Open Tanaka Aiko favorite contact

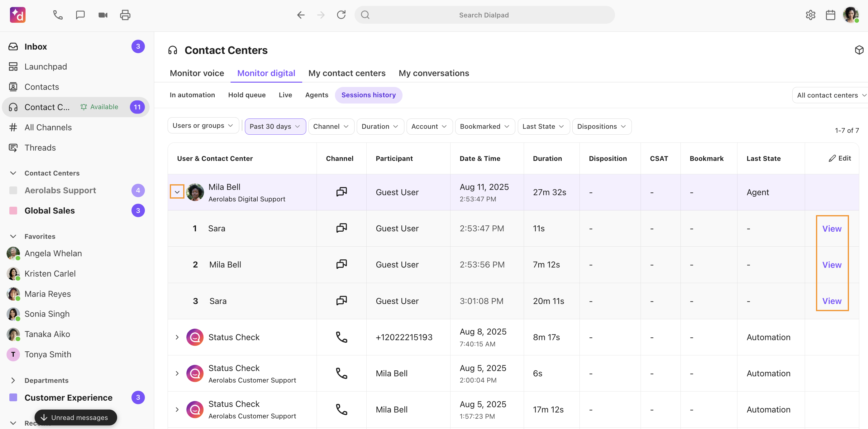point(76,334)
